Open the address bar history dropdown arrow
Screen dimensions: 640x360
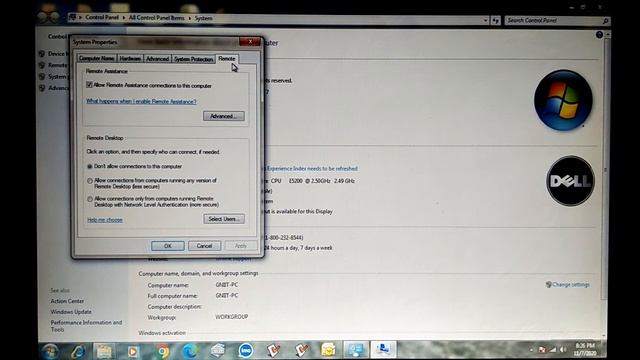point(485,20)
